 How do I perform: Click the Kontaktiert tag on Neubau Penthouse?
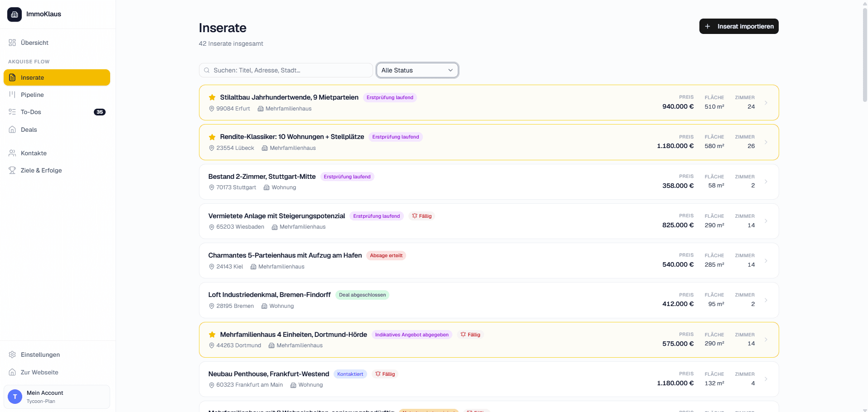point(350,374)
